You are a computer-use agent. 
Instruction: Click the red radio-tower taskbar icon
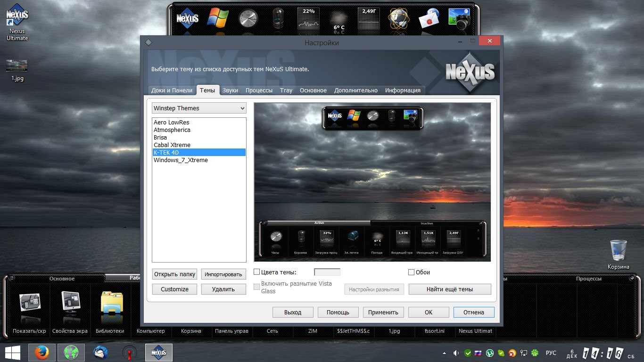(130, 353)
